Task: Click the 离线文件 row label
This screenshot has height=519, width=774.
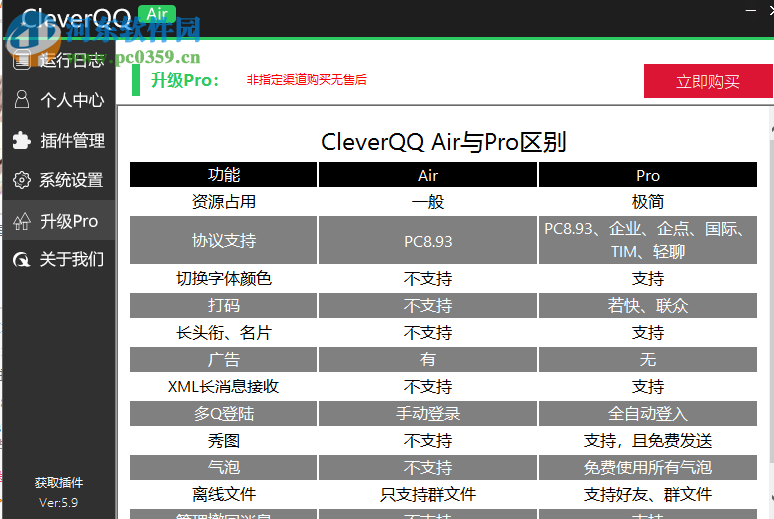Action: click(x=224, y=494)
